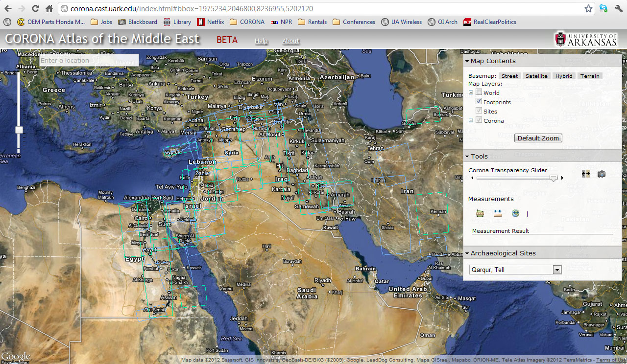Viewport: 627px width, 364px height.
Task: Reload the page with the refresh icon
Action: 35,9
